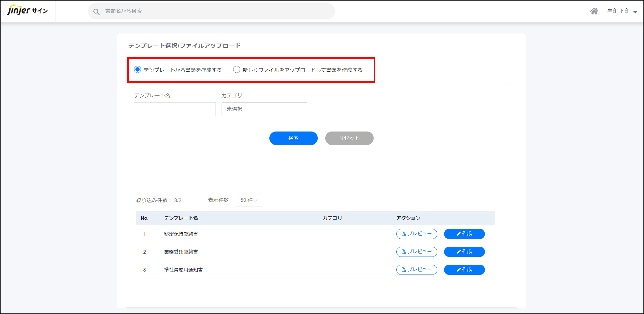The image size is (644, 314).
Task: Click the テンプレート名 column header
Action: click(x=181, y=218)
